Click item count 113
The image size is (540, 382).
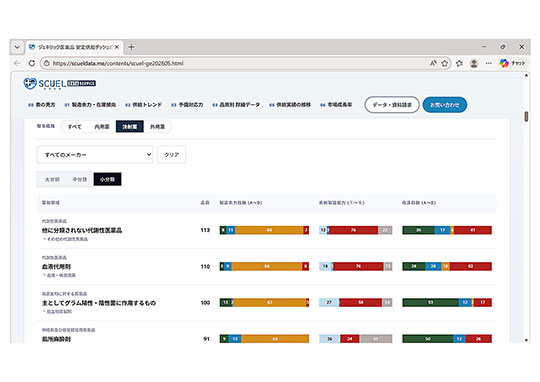click(x=205, y=230)
